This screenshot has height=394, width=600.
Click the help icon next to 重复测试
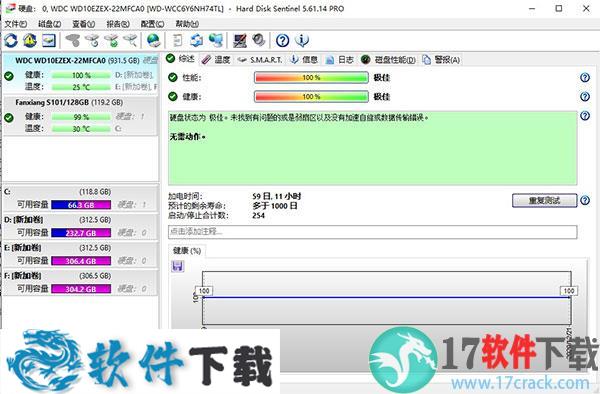point(585,200)
